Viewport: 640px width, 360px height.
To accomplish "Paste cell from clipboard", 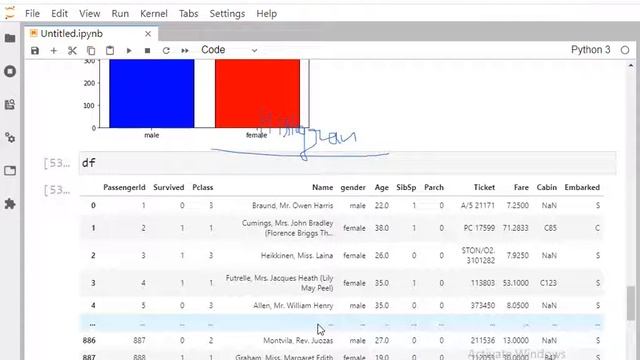I will (110, 51).
